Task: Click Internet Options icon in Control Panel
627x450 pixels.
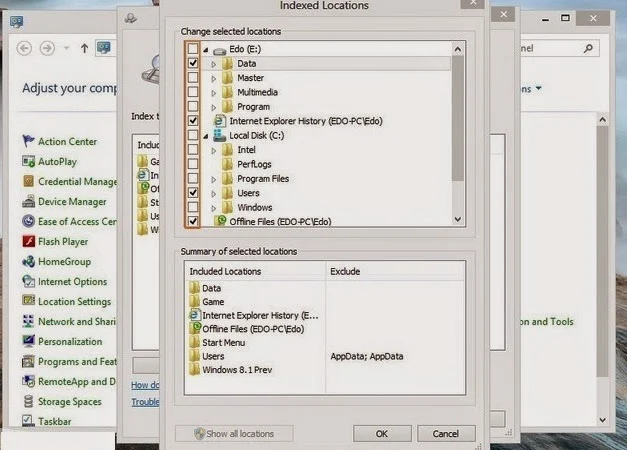Action: click(x=28, y=281)
